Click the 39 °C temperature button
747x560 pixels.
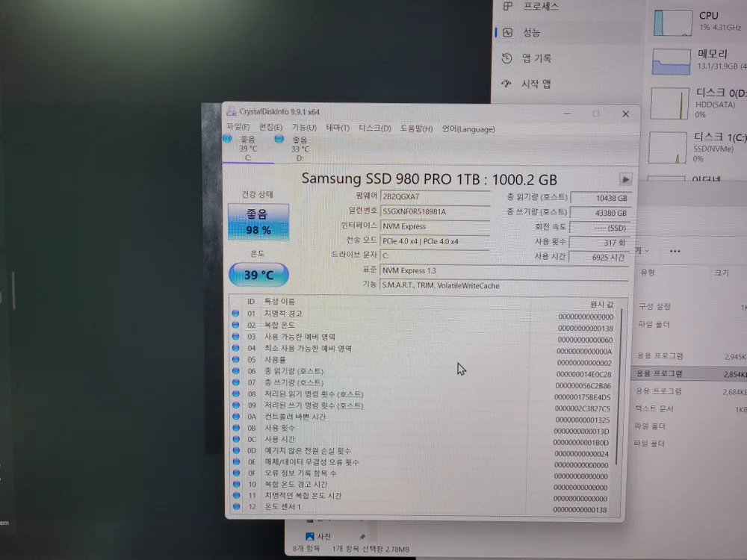258,275
